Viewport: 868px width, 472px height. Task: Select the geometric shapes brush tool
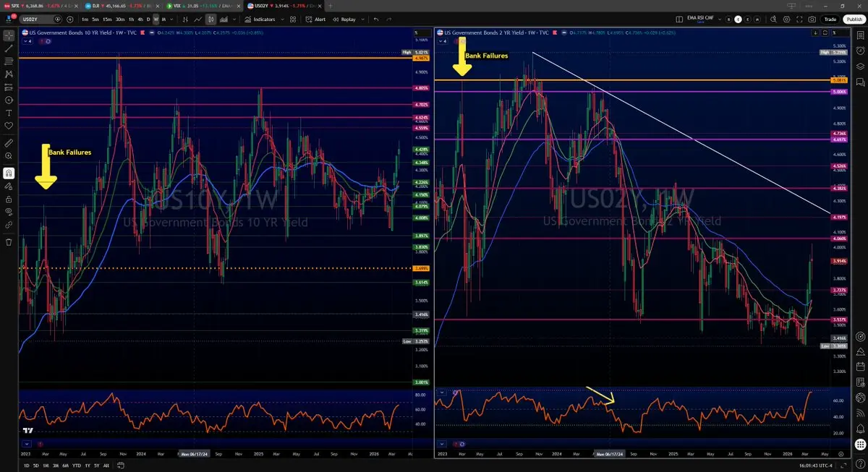click(x=9, y=100)
